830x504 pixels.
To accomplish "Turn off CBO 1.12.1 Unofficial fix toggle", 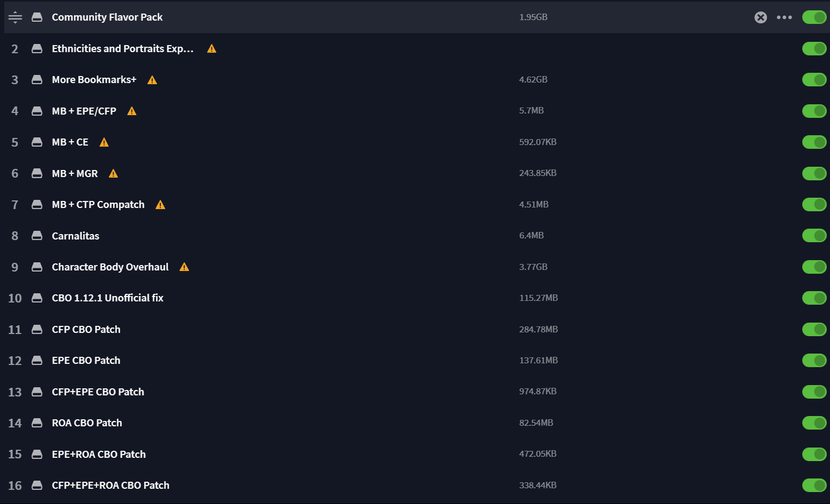I will (x=814, y=298).
